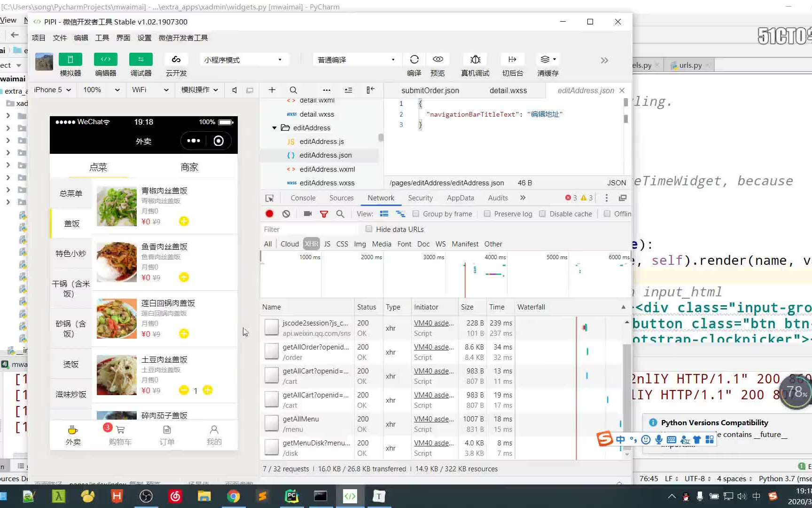Open the 普通编译 compile mode dropdown
This screenshot has width=812, height=508.
[356, 59]
